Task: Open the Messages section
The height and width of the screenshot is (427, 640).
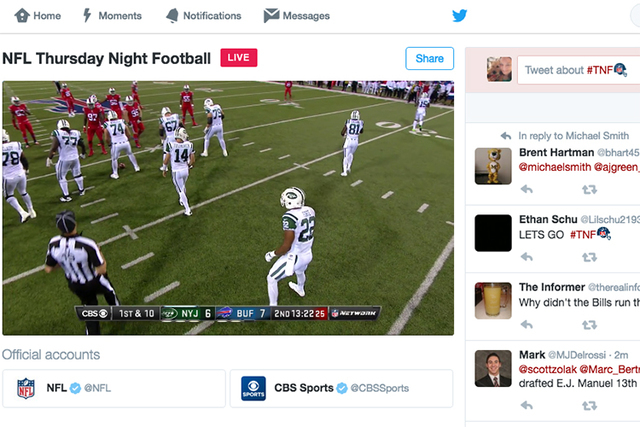Action: pos(296,16)
